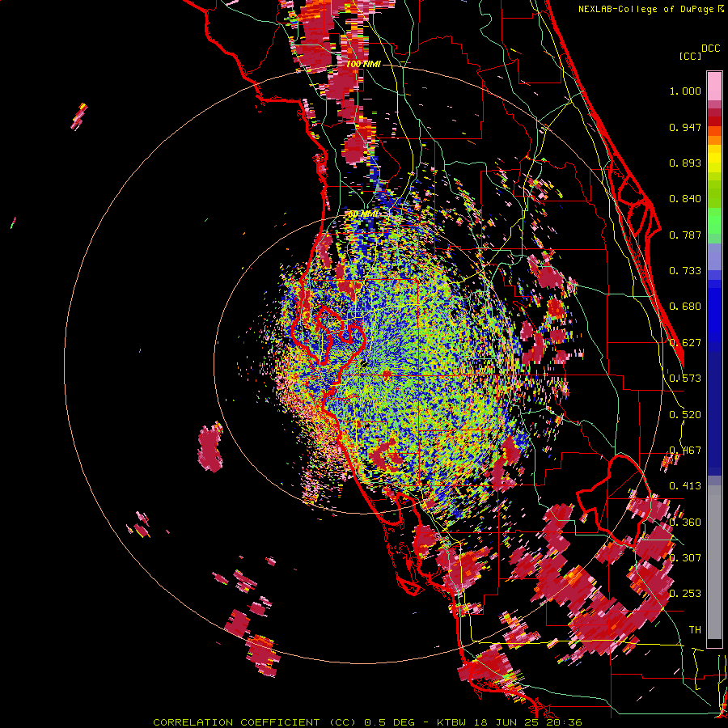Pick the gray band on color bar
The height and width of the screenshot is (728, 728).
point(714,562)
